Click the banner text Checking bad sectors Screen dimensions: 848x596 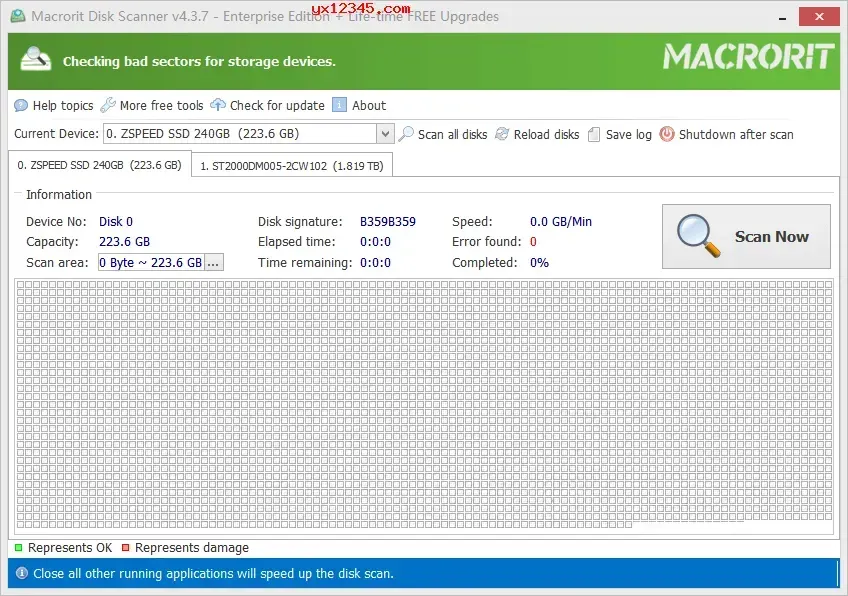199,61
